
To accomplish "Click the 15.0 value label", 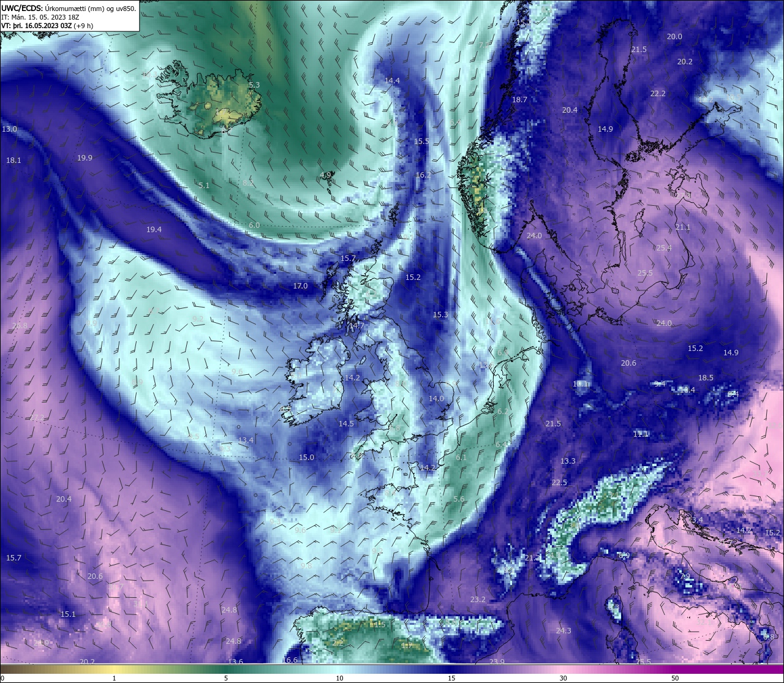I will pos(306,457).
